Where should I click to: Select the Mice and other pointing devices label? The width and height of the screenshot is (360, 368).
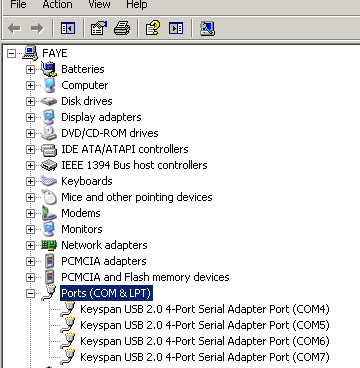pos(137,197)
